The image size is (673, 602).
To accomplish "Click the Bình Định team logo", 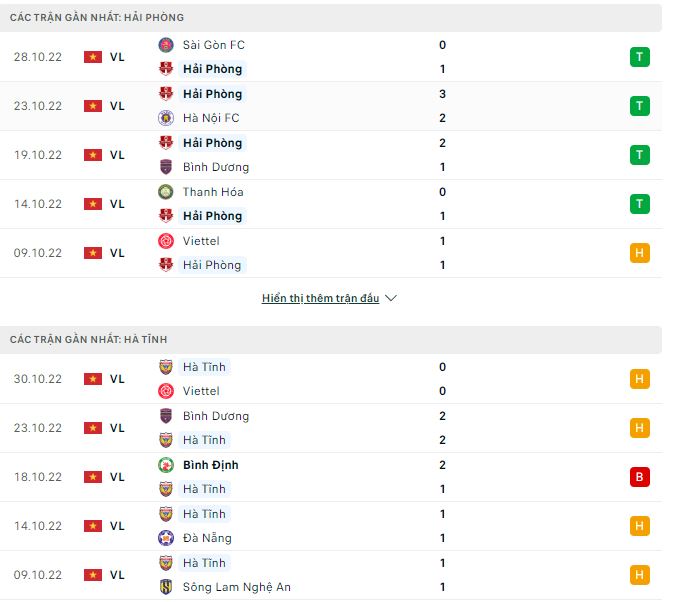I will pos(166,465).
